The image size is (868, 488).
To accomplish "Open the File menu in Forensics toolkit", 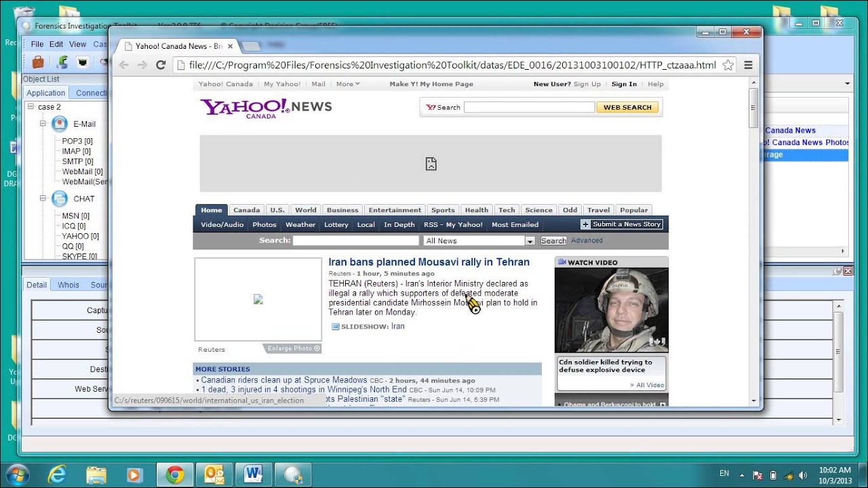I will [37, 44].
